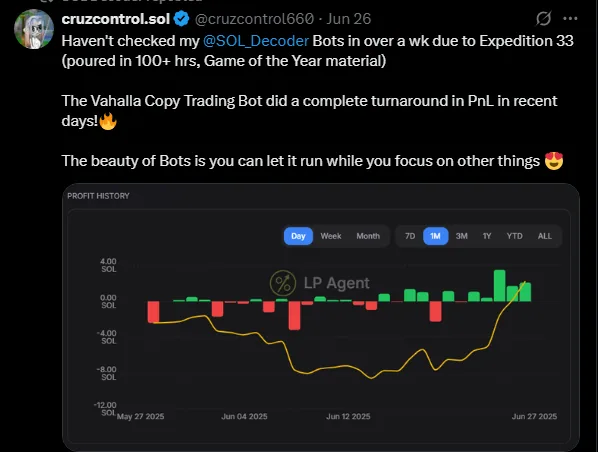Switch interval to Month
The image size is (598, 452).
coord(368,236)
